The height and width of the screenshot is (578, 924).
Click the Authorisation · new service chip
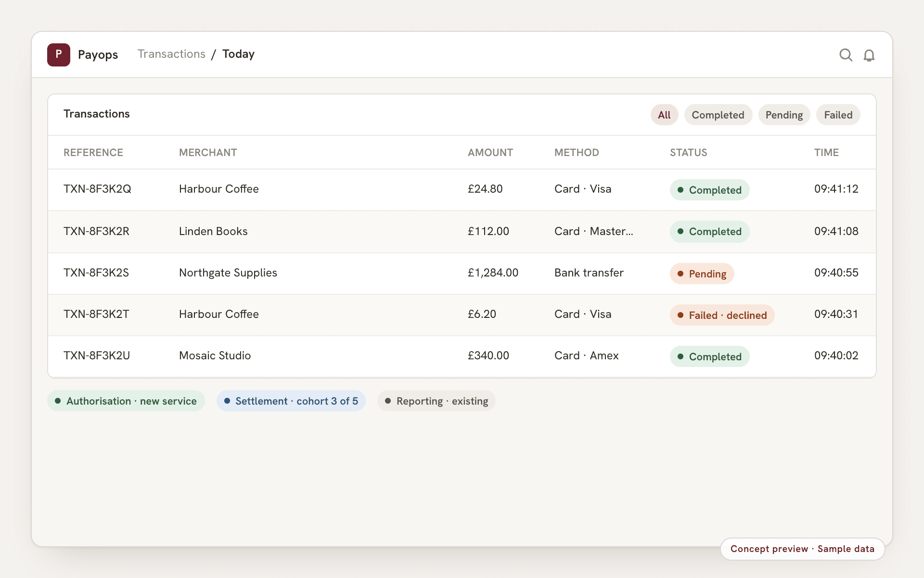click(x=126, y=401)
